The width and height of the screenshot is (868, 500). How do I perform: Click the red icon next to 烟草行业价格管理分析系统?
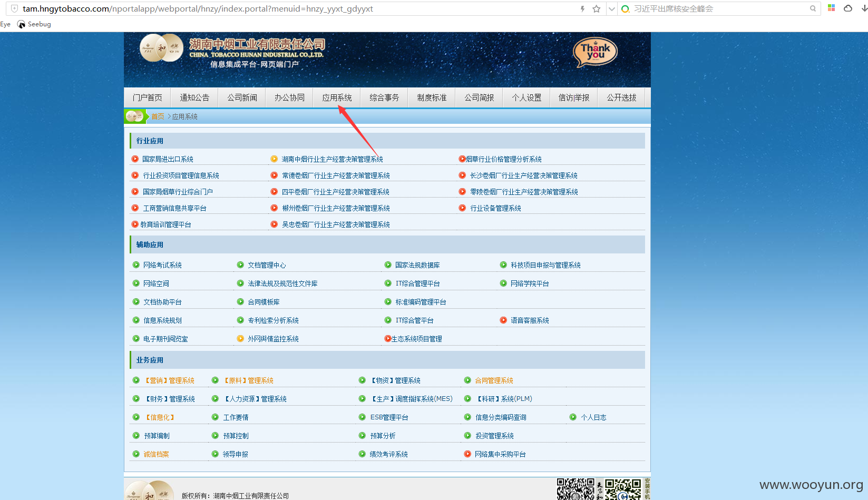[x=462, y=159]
